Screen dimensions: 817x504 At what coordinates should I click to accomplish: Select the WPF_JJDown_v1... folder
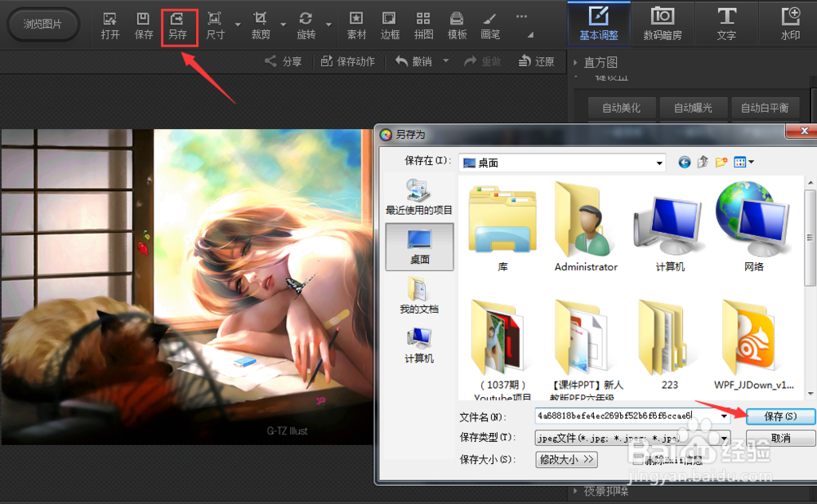(753, 346)
